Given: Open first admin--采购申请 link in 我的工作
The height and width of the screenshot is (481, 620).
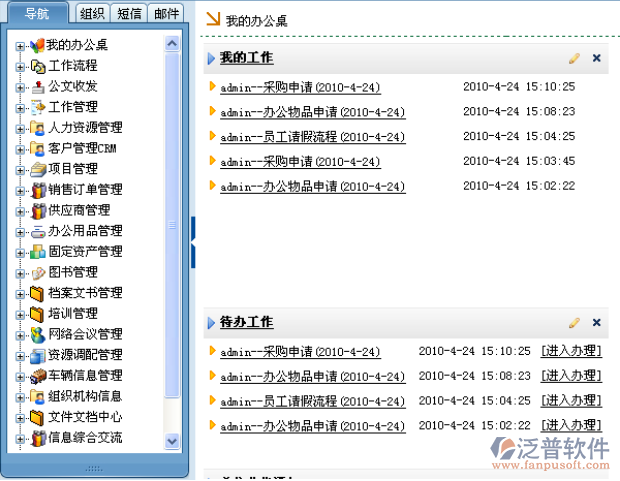Looking at the screenshot, I should coord(300,87).
